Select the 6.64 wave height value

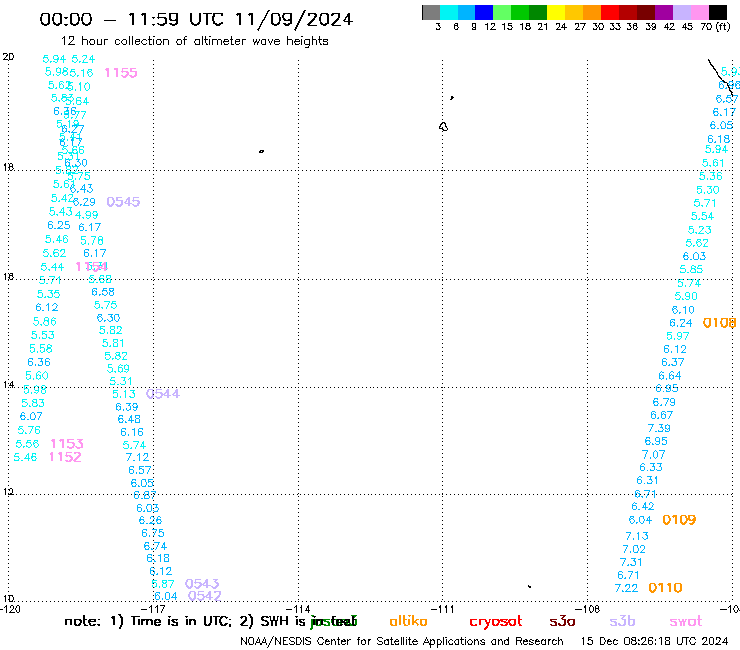click(670, 376)
